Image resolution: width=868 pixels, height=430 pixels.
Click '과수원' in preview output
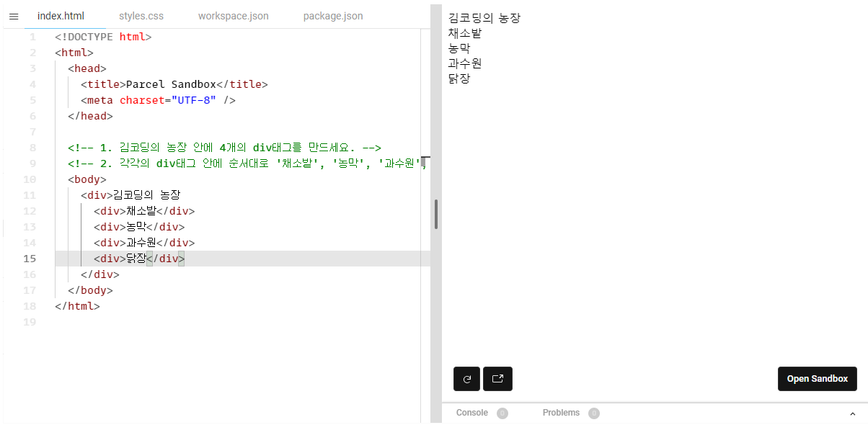point(465,63)
